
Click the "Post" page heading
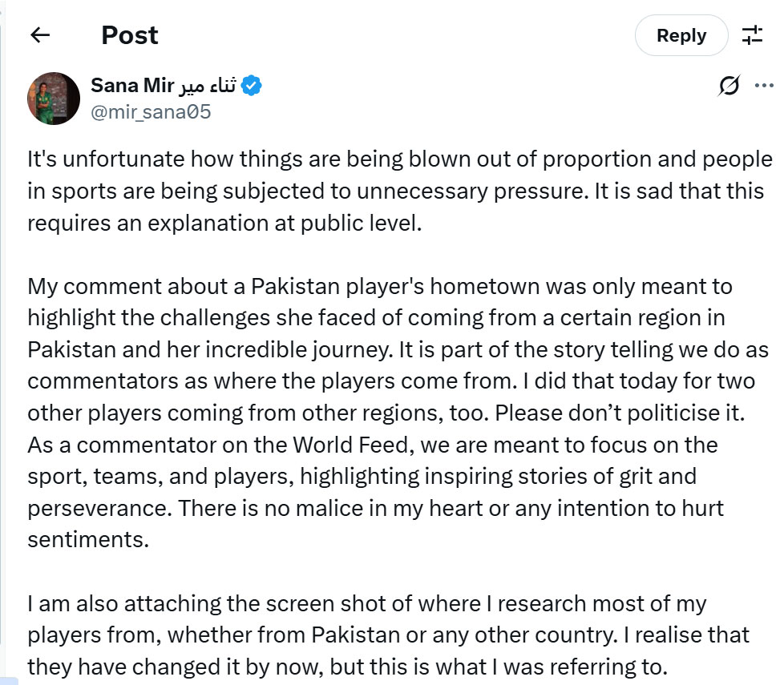pyautogui.click(x=129, y=35)
